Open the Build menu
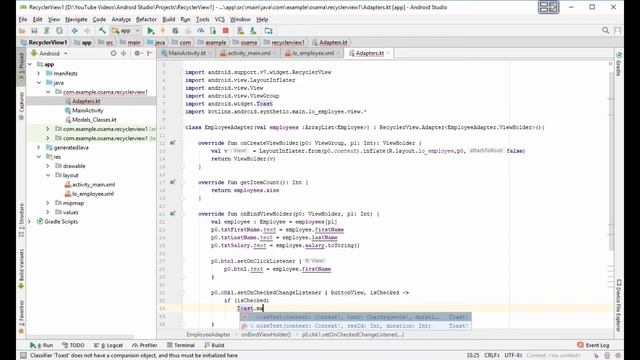The height and width of the screenshot is (360, 640). (x=169, y=19)
